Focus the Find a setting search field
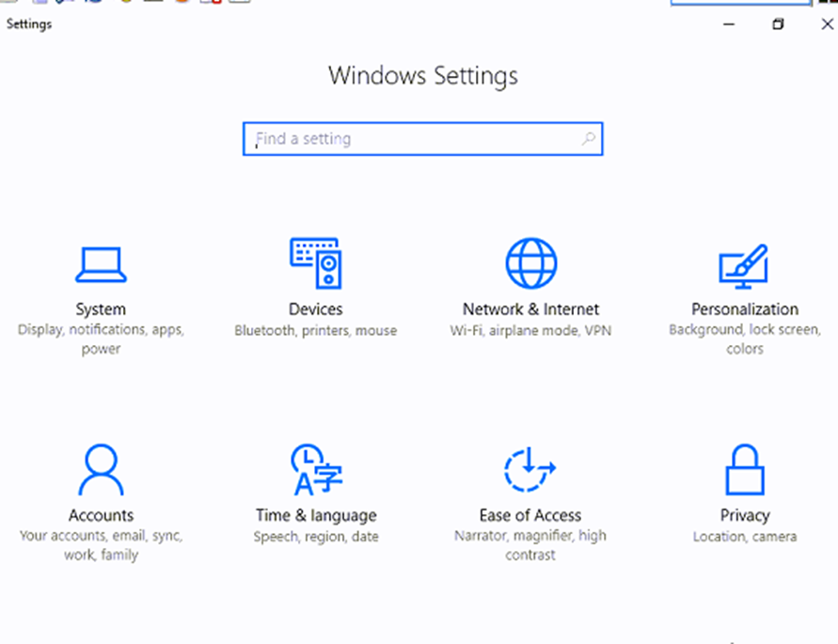The height and width of the screenshot is (644, 838). point(414,139)
